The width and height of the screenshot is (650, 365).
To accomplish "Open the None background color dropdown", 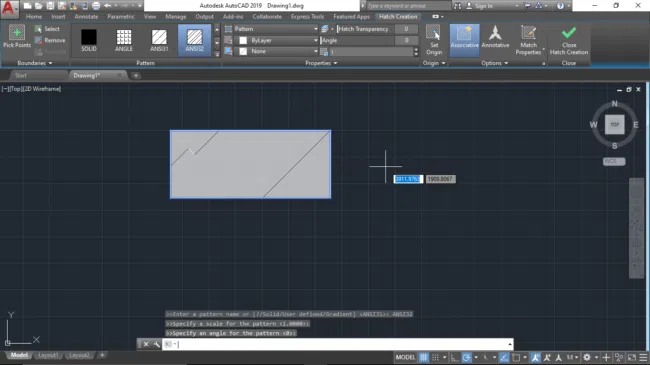I will [275, 51].
